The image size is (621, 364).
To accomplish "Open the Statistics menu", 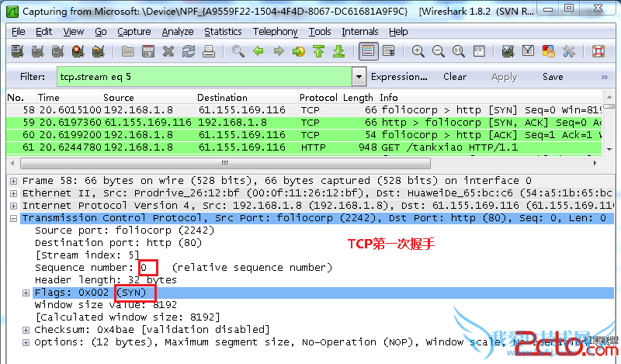I will [x=223, y=31].
